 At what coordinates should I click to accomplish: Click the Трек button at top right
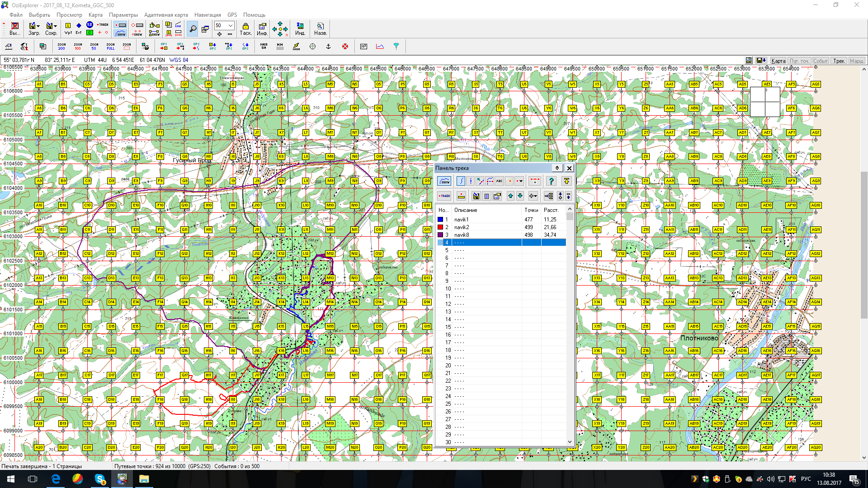(839, 61)
